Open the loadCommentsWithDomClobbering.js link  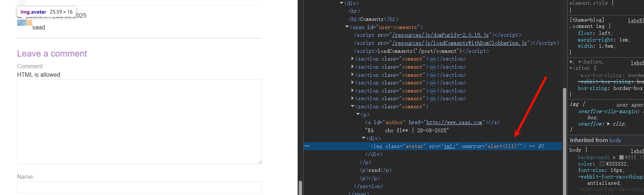pos(459,43)
